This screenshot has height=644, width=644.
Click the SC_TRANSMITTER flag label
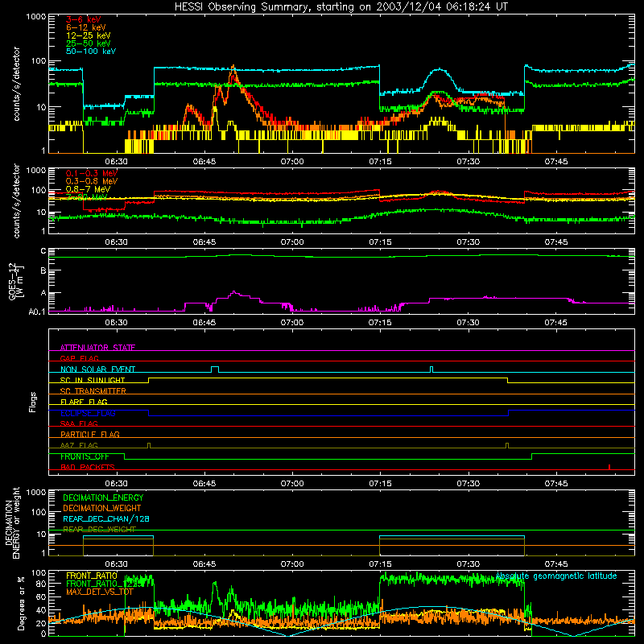[x=93, y=390]
